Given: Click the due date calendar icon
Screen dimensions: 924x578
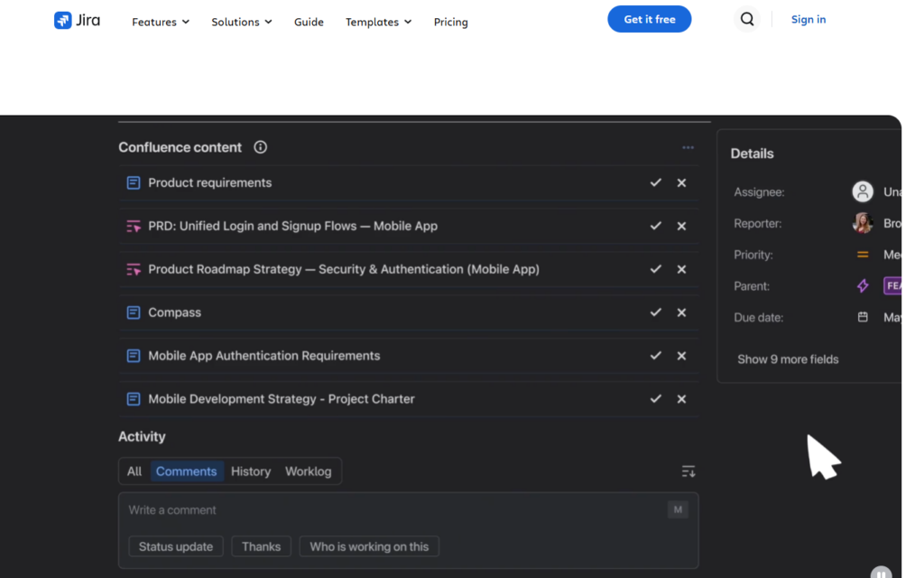Looking at the screenshot, I should 862,317.
